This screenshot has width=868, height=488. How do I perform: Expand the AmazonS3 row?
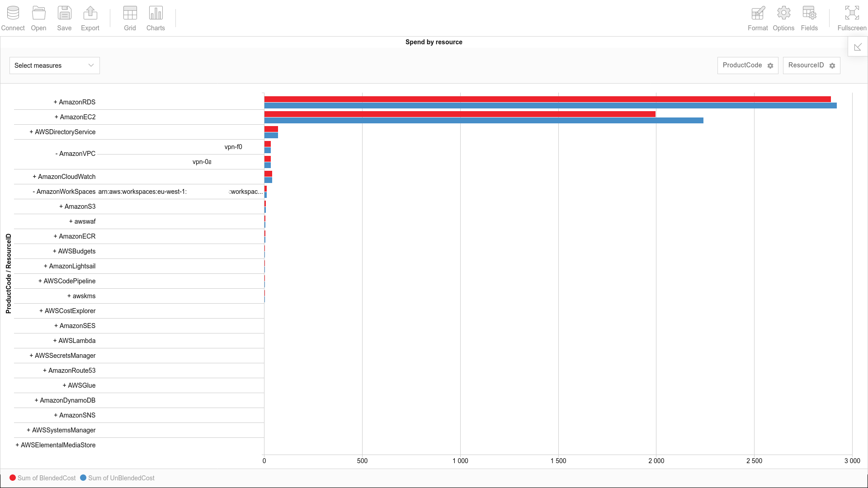(77, 206)
